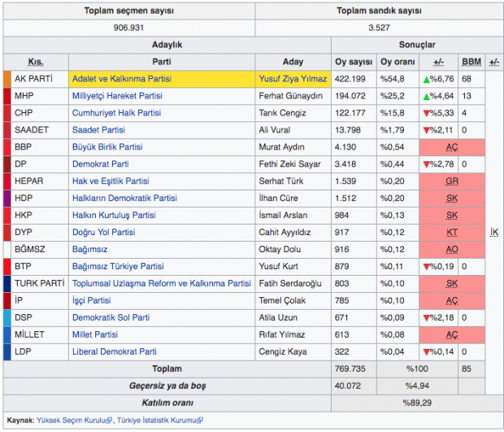This screenshot has width=504, height=432.
Task: Click the KT abbreviation in DYP row
Action: click(x=452, y=233)
